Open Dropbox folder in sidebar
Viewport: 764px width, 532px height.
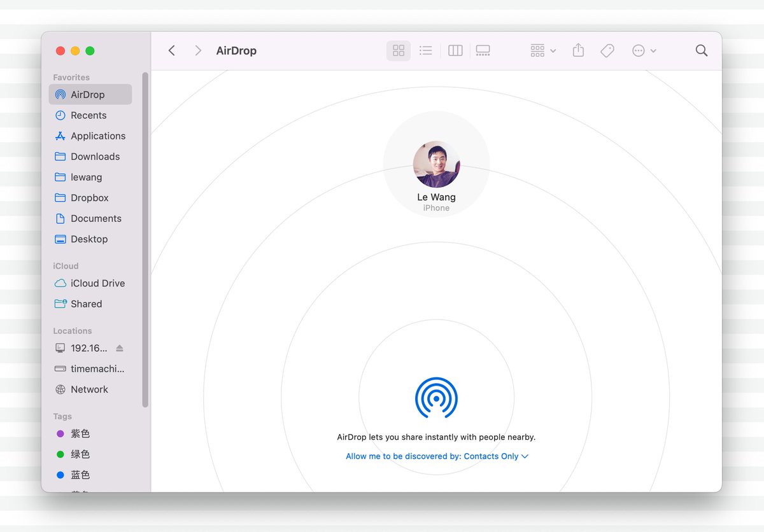tap(90, 198)
